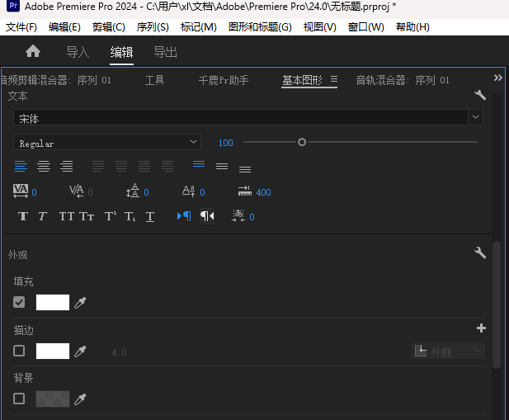
Task: Click the tab width ruler icon
Action: tap(245, 191)
